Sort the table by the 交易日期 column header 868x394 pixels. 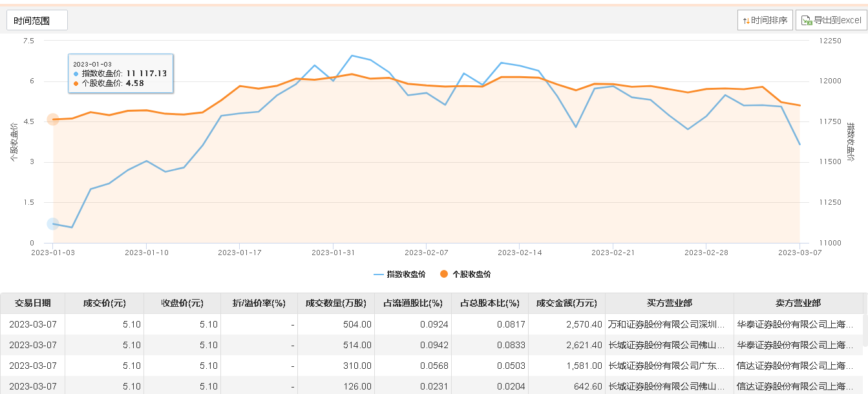coord(32,303)
